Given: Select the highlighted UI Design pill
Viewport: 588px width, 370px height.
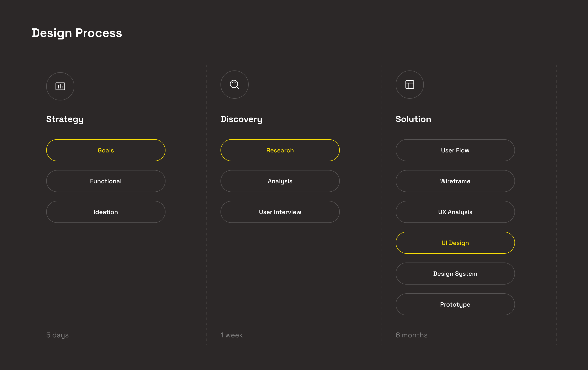Looking at the screenshot, I should (455, 243).
